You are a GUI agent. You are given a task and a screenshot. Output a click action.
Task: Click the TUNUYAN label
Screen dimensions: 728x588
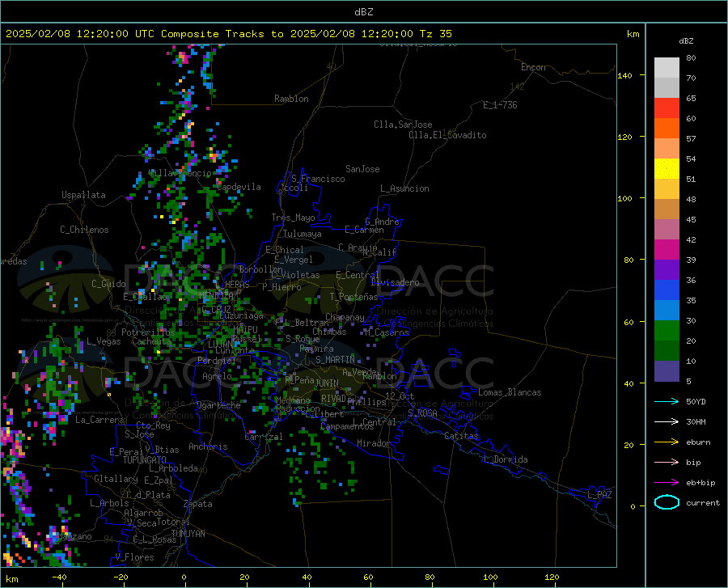[188, 534]
